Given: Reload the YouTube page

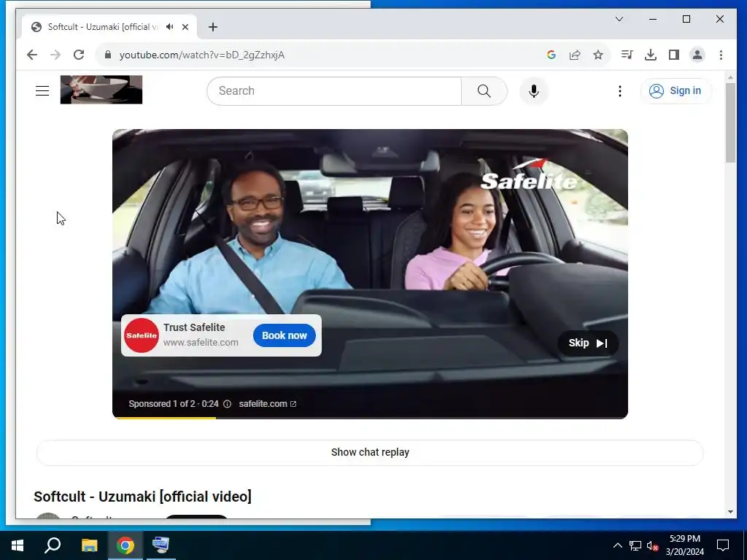Looking at the screenshot, I should point(79,55).
